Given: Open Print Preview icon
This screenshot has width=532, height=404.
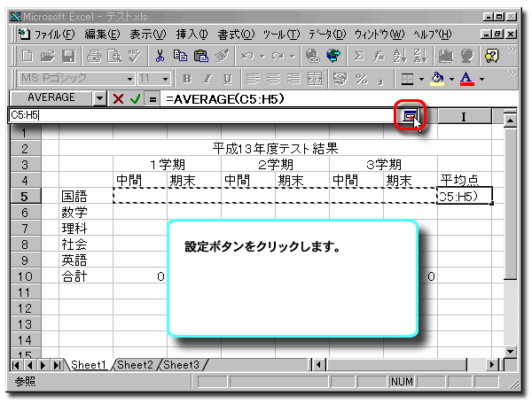Looking at the screenshot, I should [x=114, y=56].
